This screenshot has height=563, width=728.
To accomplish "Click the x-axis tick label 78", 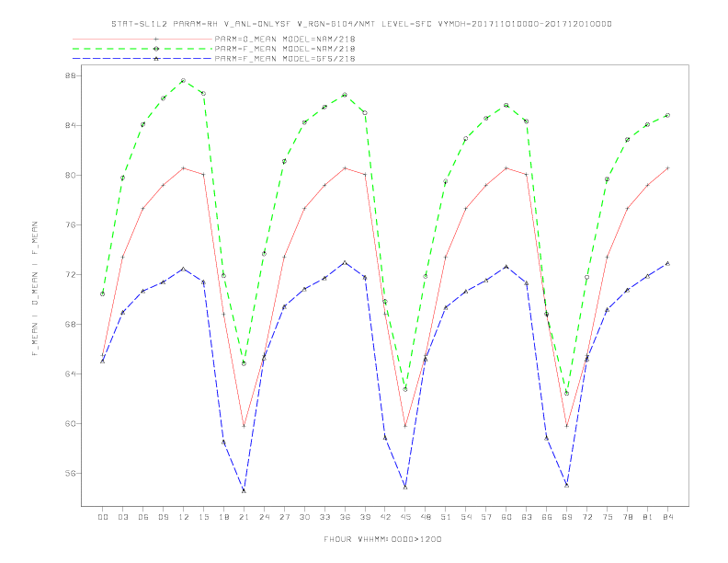I will click(x=628, y=517).
